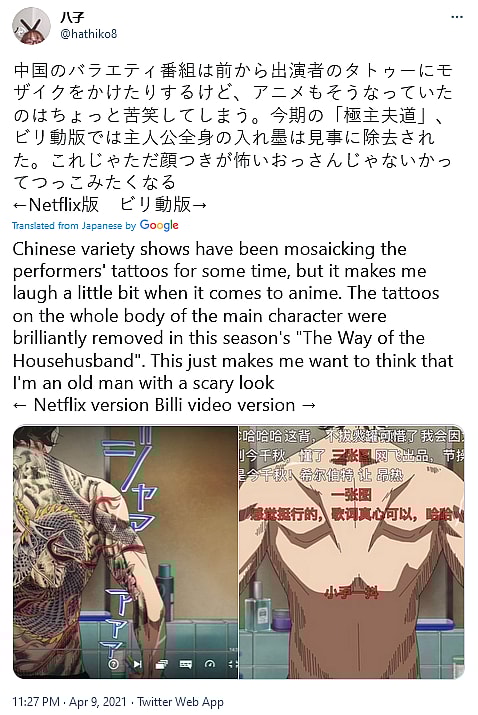Click the 11:27 PM · Apr 9, 2021 timestamp

click(69, 702)
